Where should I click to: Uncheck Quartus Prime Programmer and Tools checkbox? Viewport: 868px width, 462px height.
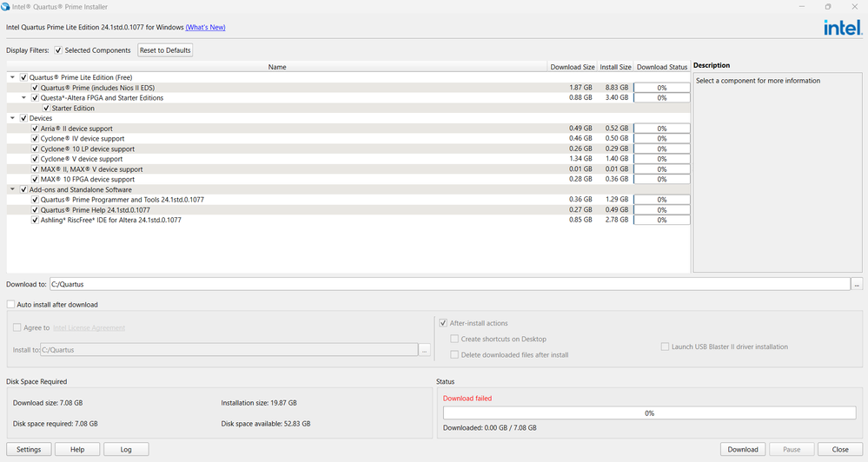click(x=35, y=200)
